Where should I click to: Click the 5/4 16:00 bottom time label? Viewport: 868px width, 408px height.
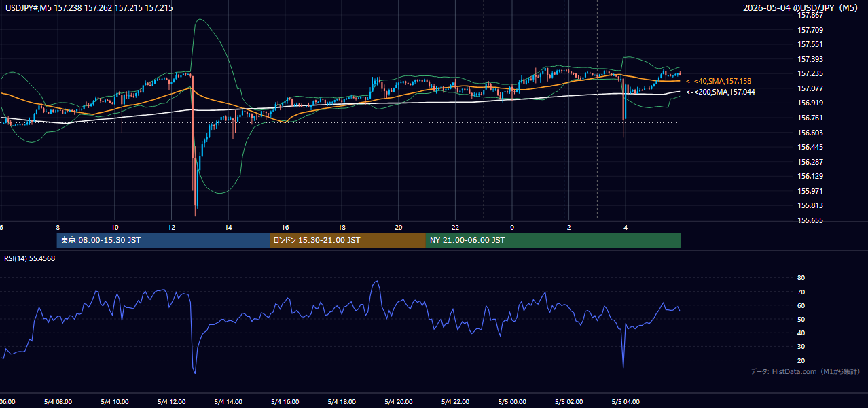[285, 402]
